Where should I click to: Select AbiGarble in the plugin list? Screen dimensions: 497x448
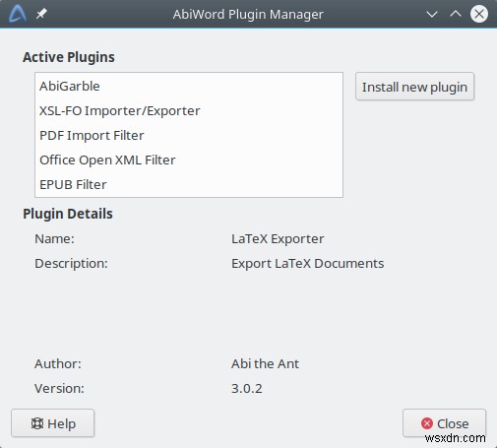point(189,86)
